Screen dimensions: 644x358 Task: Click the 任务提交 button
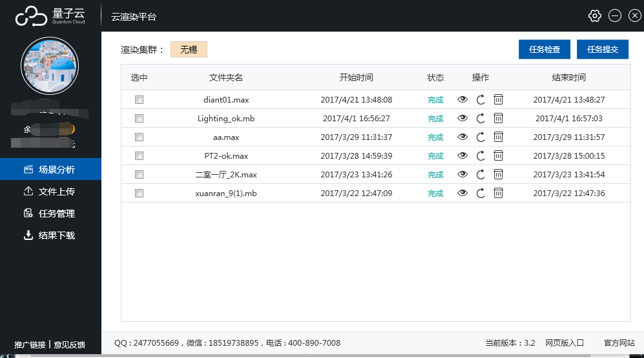(x=602, y=50)
